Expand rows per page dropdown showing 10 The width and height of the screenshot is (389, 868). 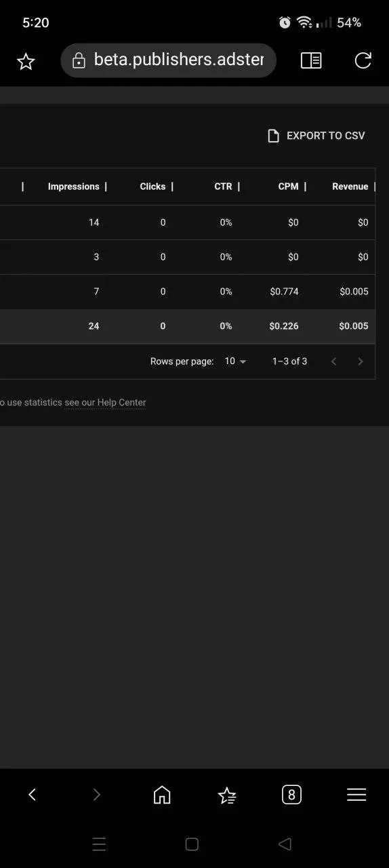pos(235,361)
